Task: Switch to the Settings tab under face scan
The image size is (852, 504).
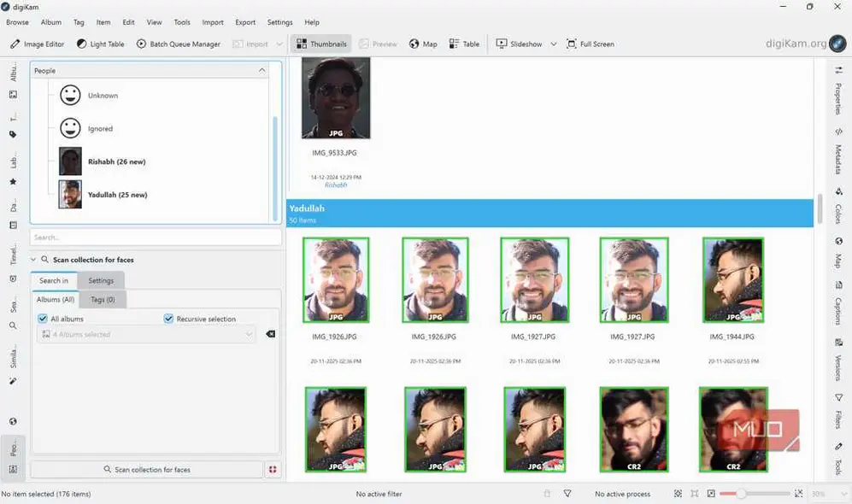Action: pos(101,280)
